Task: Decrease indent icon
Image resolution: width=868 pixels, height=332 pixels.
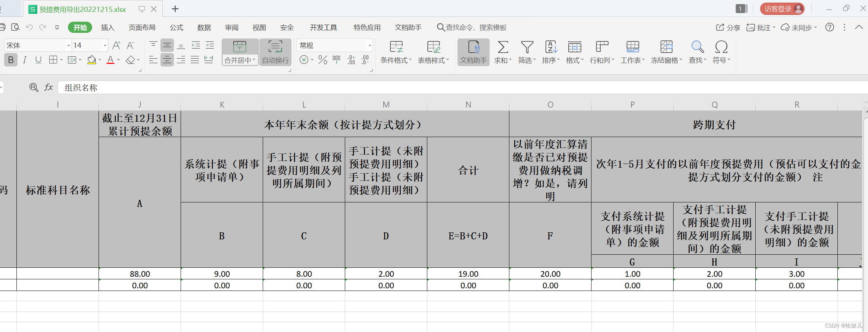Action: (196, 46)
